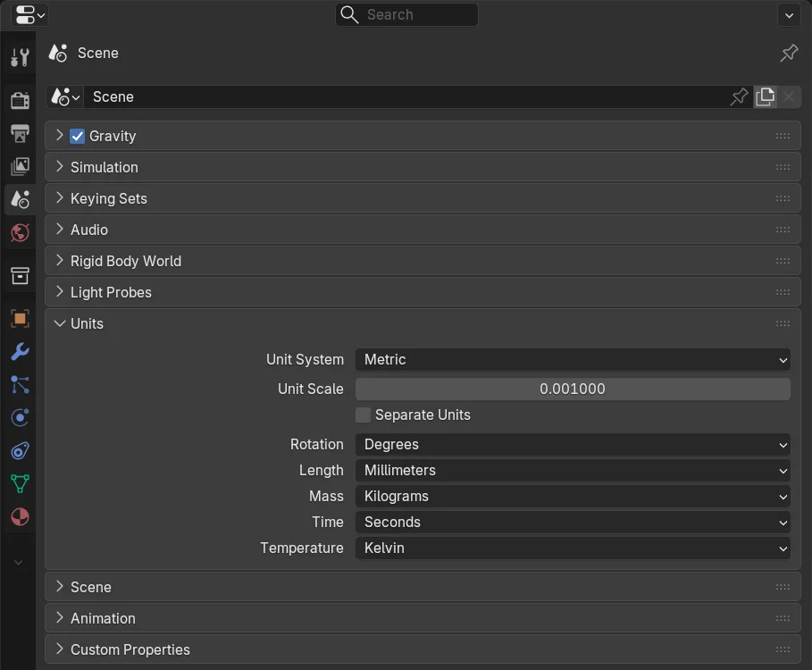This screenshot has width=812, height=670.
Task: Open the Rotation units dropdown
Action: point(573,444)
